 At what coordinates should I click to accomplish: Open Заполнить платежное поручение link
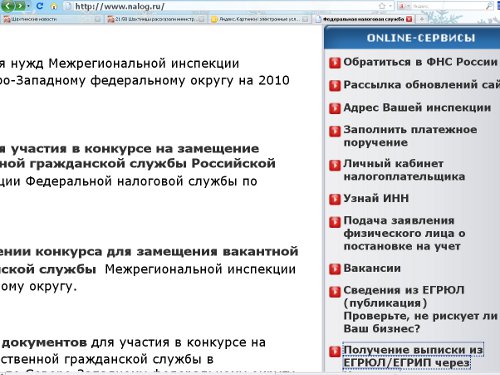pos(410,136)
